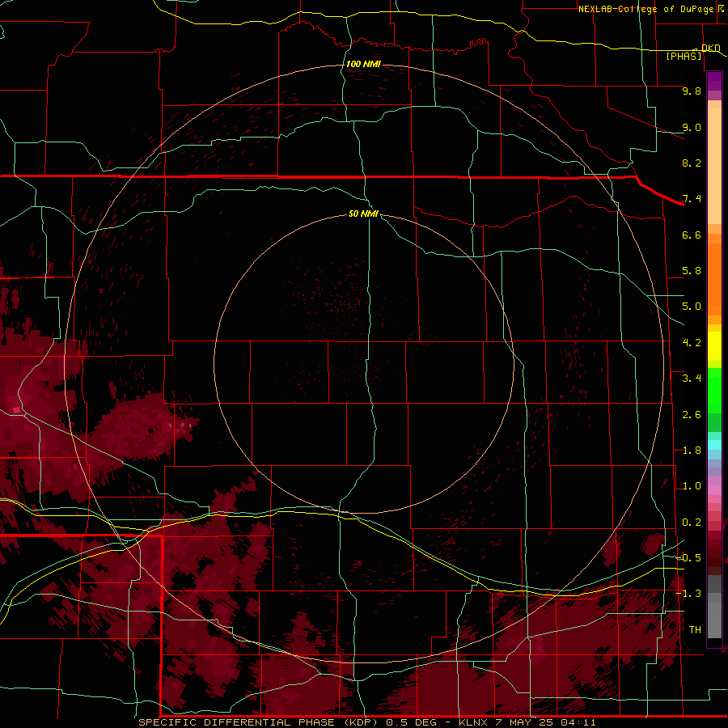Click the 9.8 scale value
The height and width of the screenshot is (728, 728).
tap(692, 91)
